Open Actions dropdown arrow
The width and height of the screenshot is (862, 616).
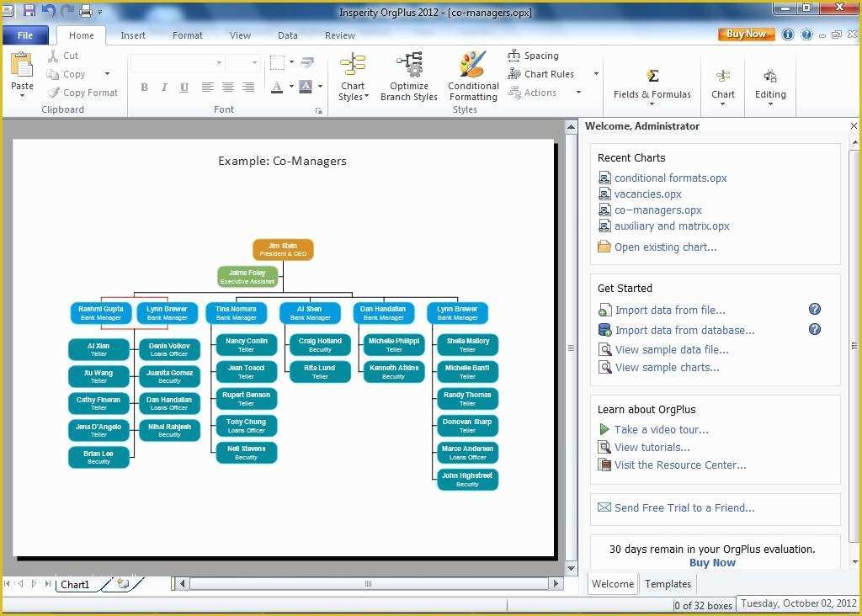tap(578, 93)
